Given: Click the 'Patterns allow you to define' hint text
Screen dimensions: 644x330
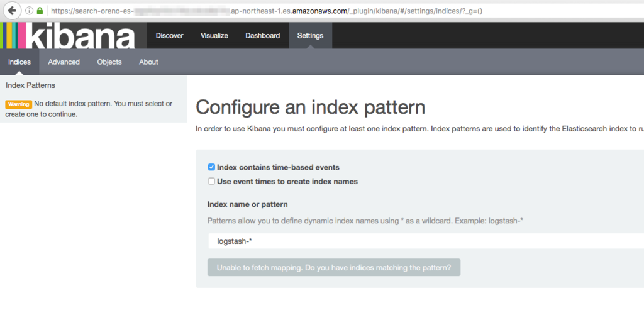Looking at the screenshot, I should 365,221.
